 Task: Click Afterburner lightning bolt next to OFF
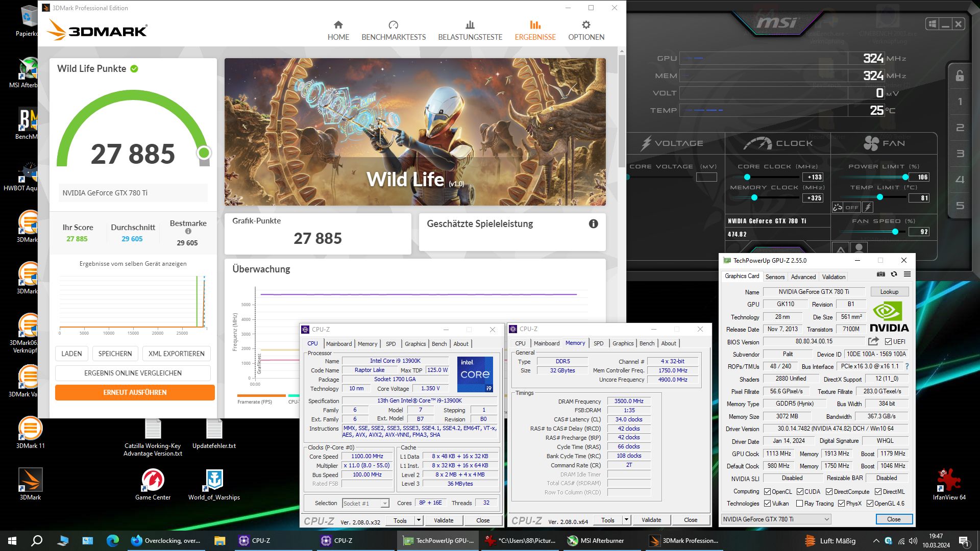coord(868,207)
